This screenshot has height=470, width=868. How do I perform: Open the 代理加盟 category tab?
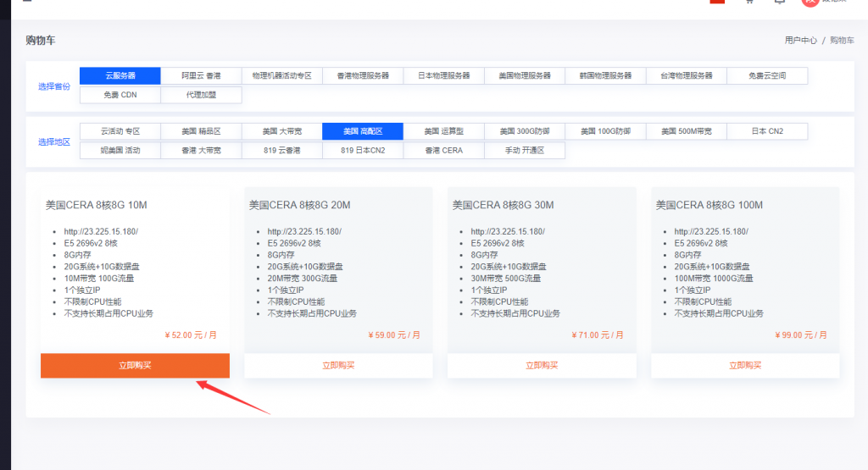pos(201,95)
